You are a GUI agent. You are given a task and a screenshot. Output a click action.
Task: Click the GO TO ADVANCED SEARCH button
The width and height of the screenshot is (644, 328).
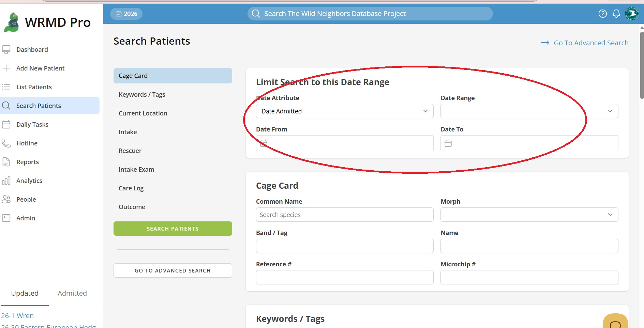pos(173,270)
